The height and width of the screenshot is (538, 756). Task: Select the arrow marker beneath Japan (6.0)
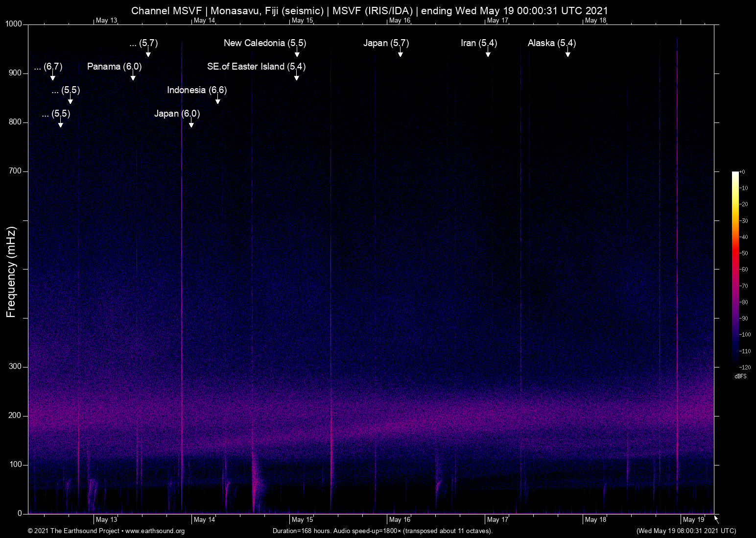[x=191, y=123]
